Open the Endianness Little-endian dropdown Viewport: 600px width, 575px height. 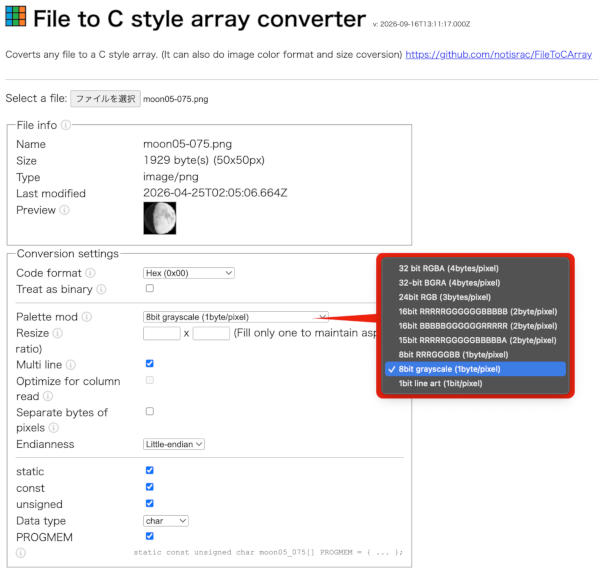tap(174, 444)
